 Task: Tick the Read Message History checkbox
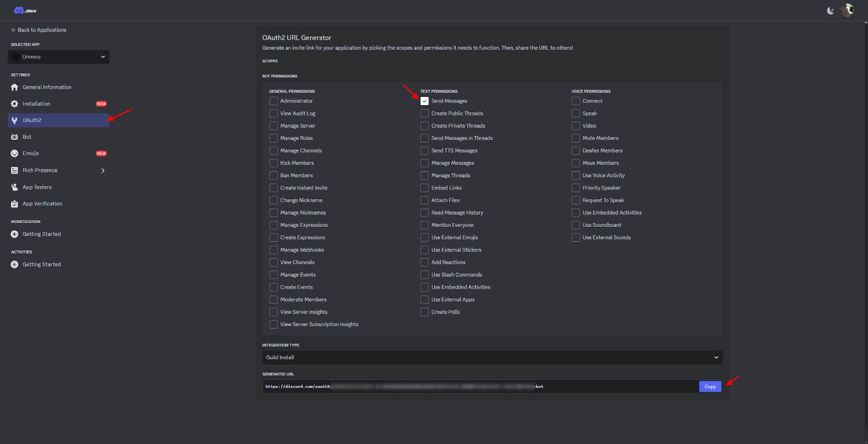click(x=424, y=213)
